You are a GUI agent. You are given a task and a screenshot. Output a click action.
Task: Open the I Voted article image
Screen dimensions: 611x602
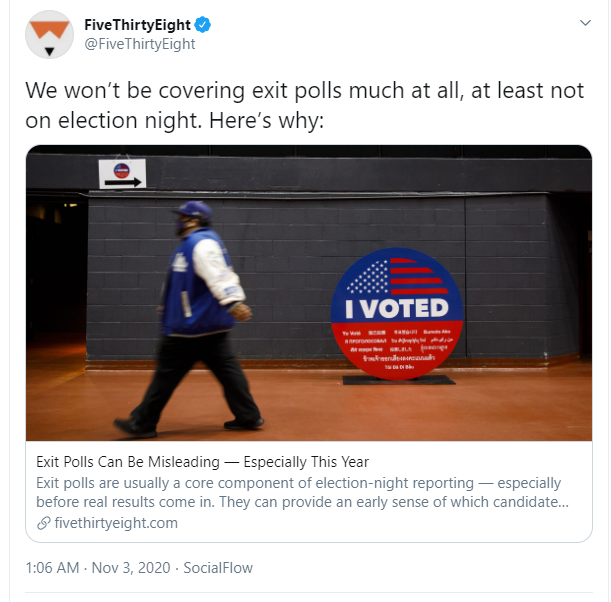click(x=309, y=293)
